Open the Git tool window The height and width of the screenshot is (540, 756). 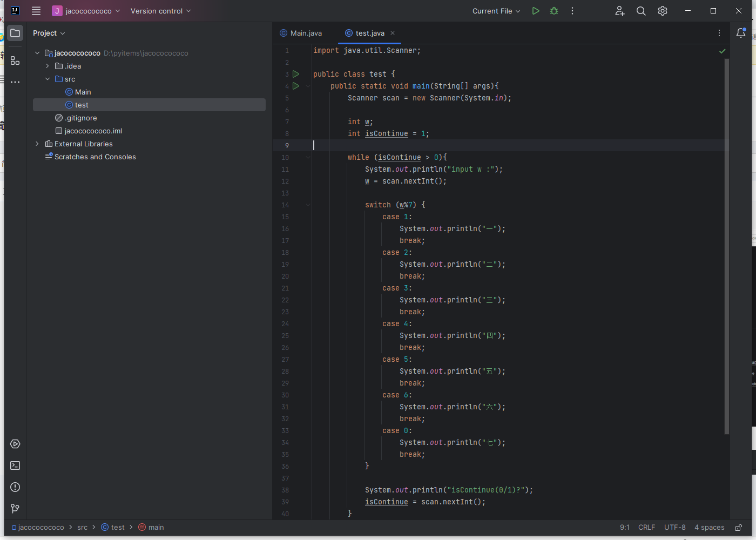tap(15, 509)
